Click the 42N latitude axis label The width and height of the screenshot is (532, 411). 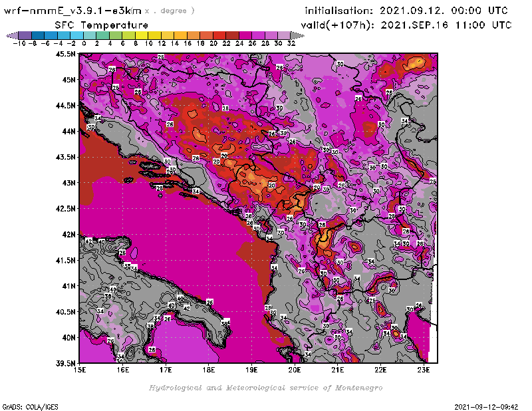[x=67, y=234]
